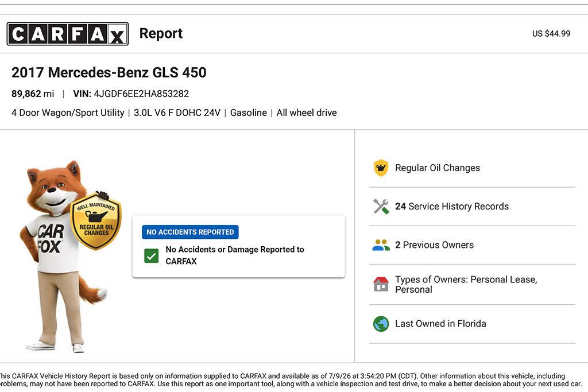Select 2 Previous Owners entry
The height and width of the screenshot is (392, 588).
tap(472, 245)
